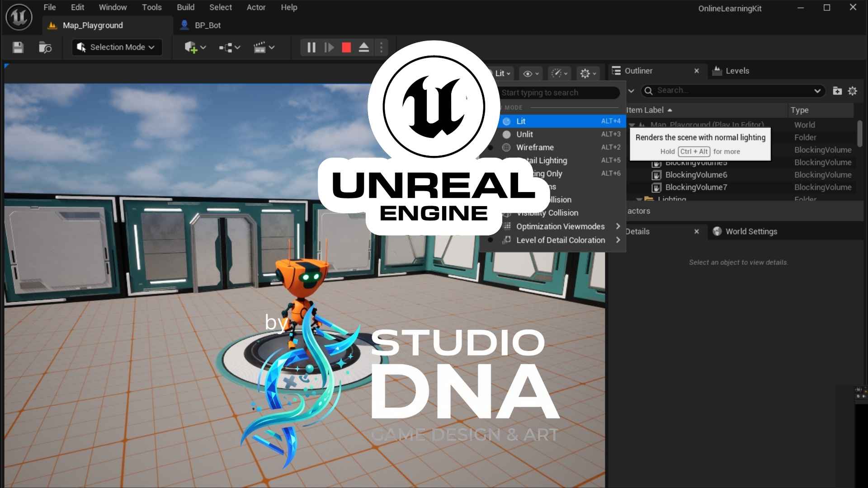Viewport: 868px width, 488px height.
Task: Open the Selection Mode dropdown
Action: tap(117, 47)
